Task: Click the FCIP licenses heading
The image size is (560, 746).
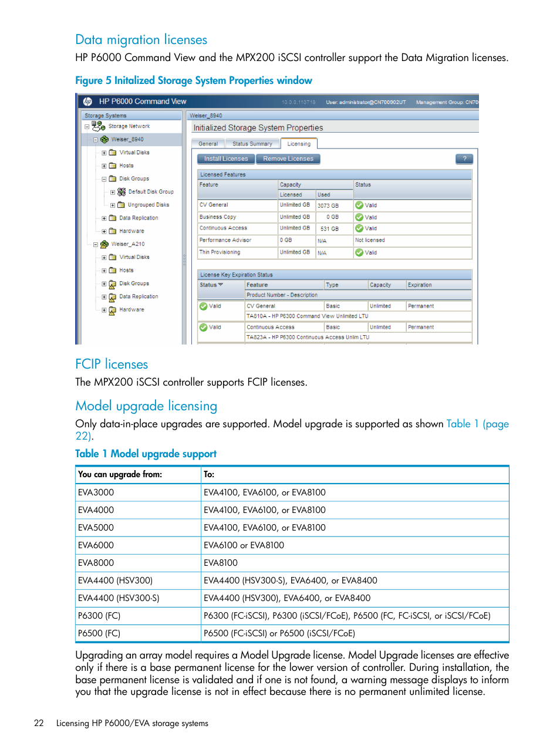Action: click(x=112, y=364)
